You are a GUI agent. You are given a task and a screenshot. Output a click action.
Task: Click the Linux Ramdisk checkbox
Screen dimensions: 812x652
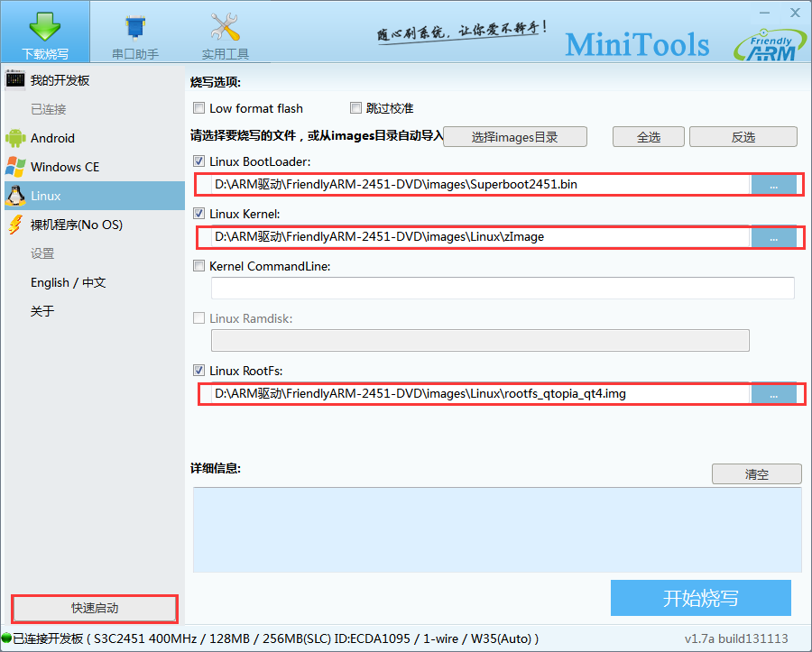(x=198, y=317)
